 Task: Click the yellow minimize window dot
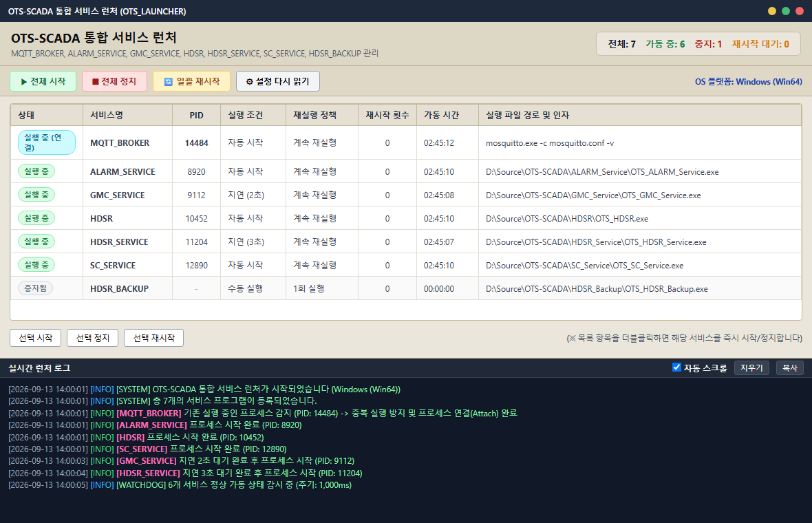click(x=771, y=11)
